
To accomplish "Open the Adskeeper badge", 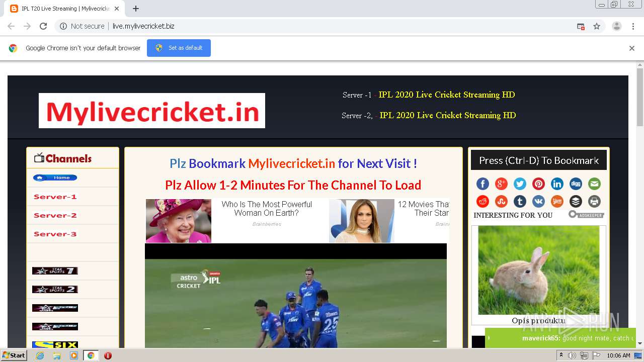I will point(586,215).
